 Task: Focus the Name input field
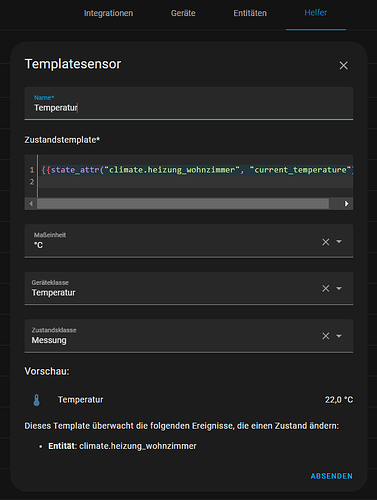(x=189, y=103)
